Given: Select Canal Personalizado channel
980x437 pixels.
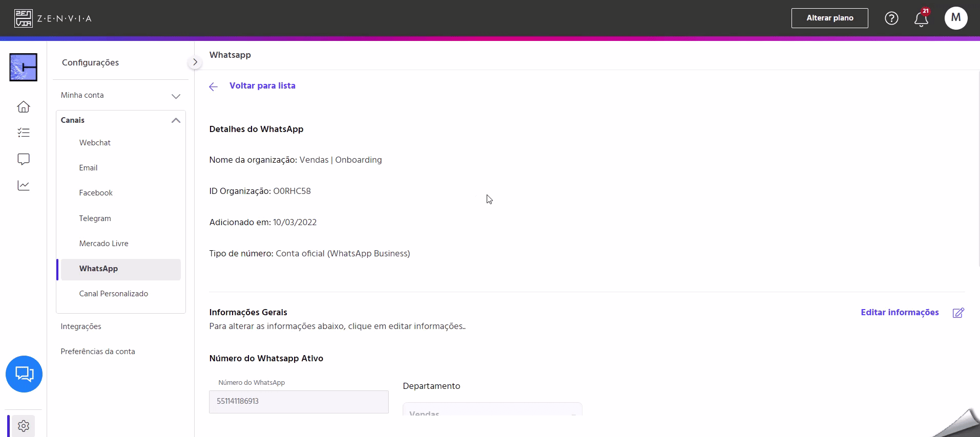Looking at the screenshot, I should (114, 294).
